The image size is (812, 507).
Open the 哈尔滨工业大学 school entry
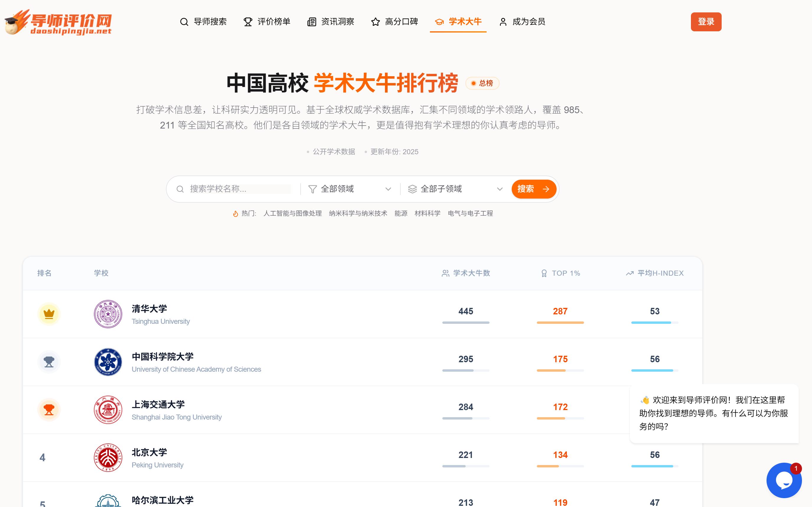pyautogui.click(x=362, y=495)
